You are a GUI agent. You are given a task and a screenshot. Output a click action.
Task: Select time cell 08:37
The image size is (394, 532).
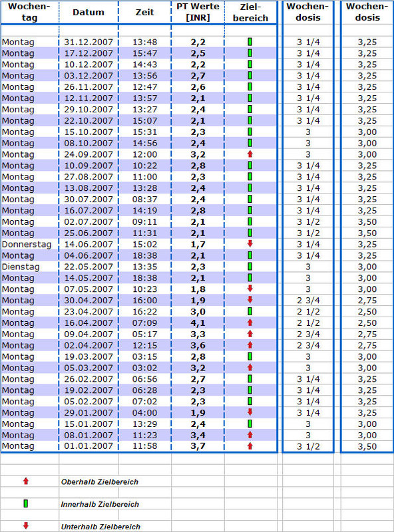pos(144,199)
